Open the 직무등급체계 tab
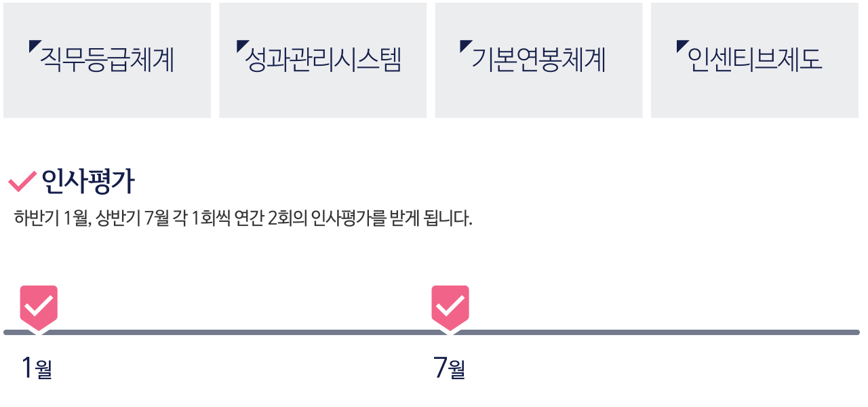The image size is (868, 407). 107,60
